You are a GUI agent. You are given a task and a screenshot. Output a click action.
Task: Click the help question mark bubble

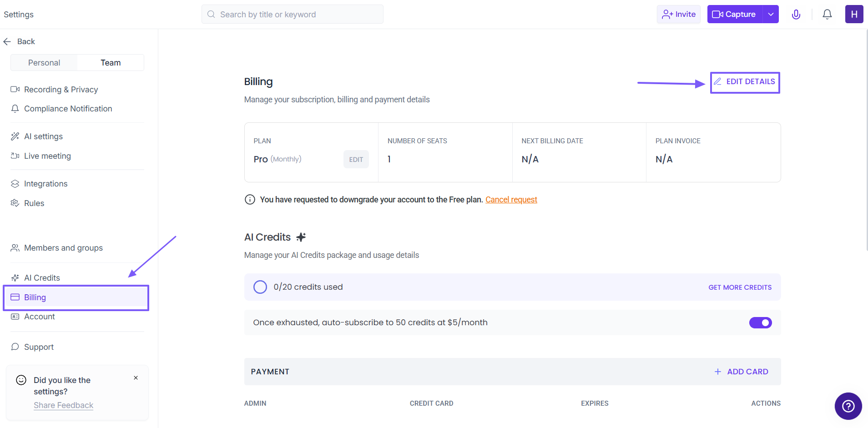(848, 406)
